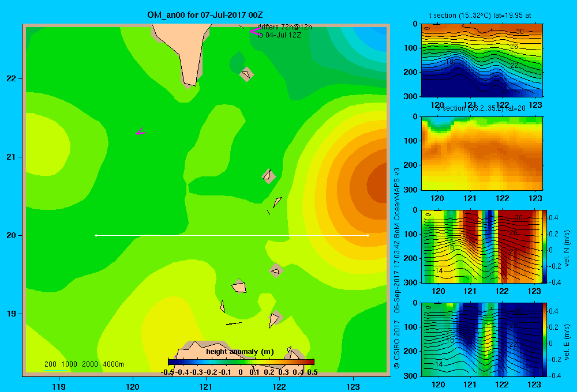
Task: Click the magenta drifter arrow near latitude 21
Action: point(140,131)
